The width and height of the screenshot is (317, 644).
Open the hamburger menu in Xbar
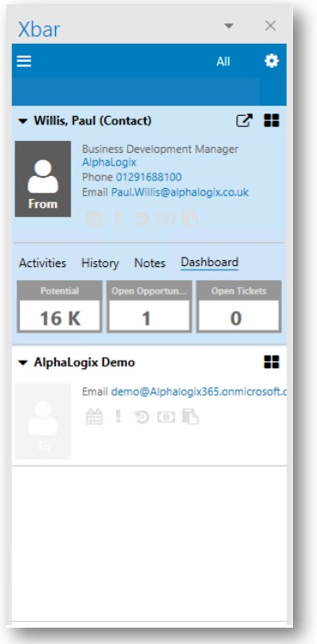(24, 61)
